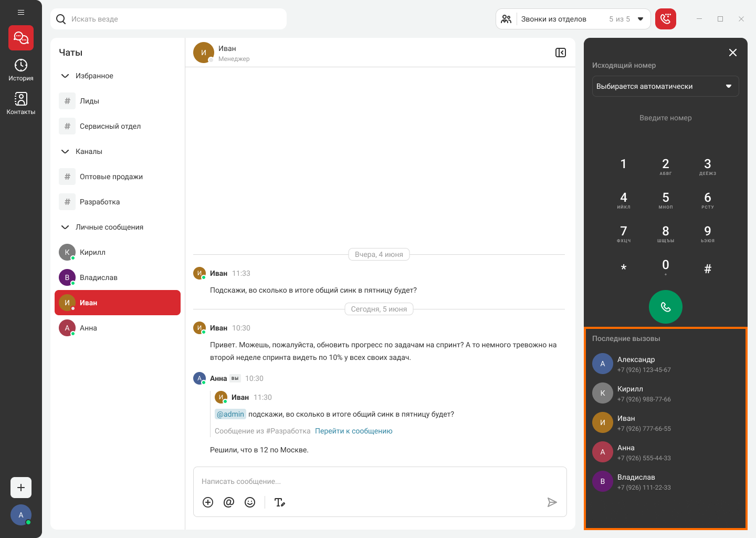
Task: Toggle the text formatting tool
Action: click(280, 502)
